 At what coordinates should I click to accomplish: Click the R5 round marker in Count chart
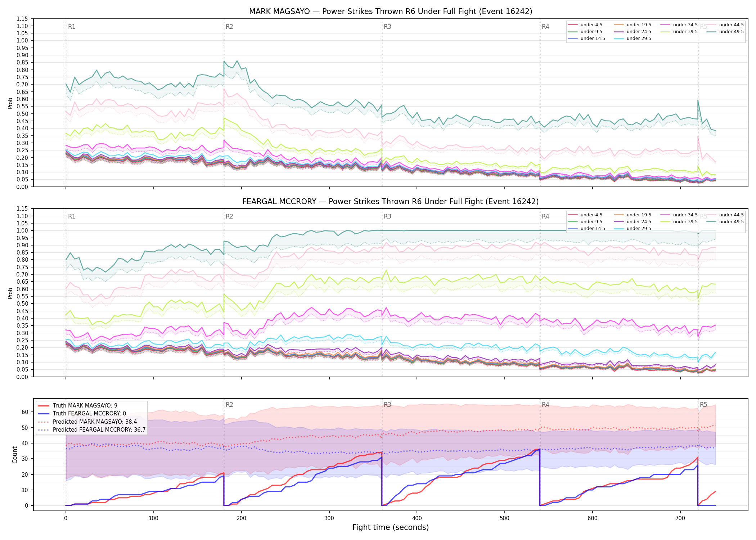click(703, 405)
